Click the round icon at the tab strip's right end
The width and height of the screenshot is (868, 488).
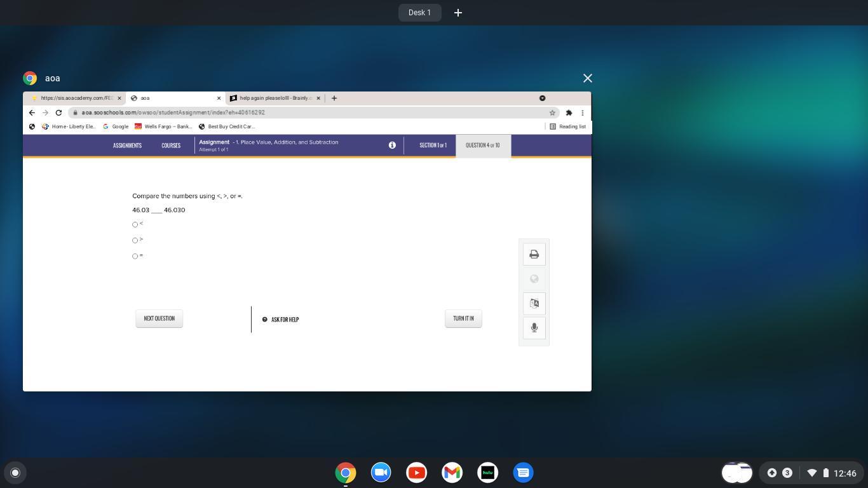pos(542,98)
